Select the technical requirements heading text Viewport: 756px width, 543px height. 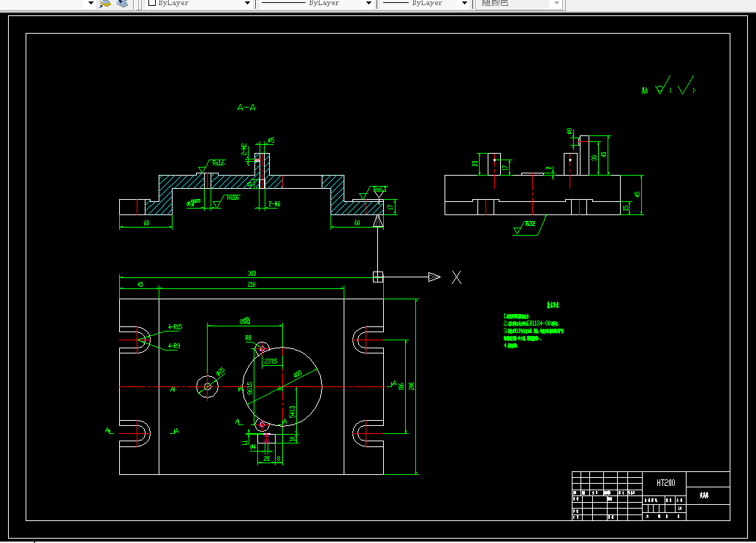point(553,305)
